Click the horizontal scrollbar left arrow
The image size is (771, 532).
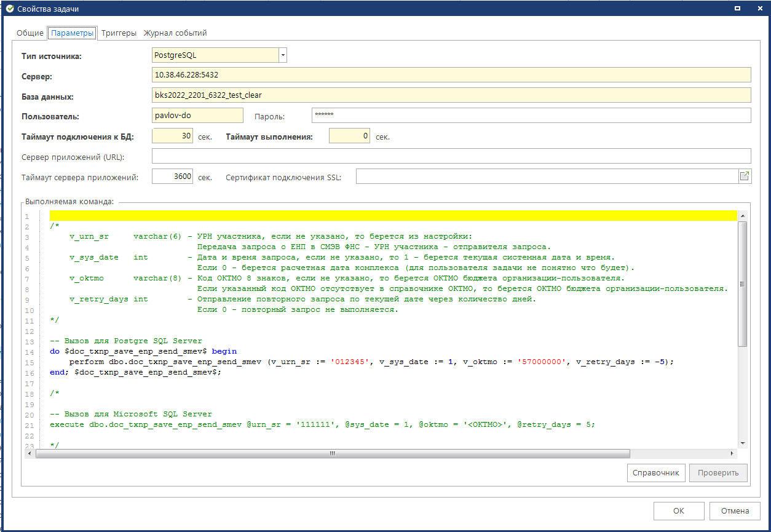click(x=29, y=453)
